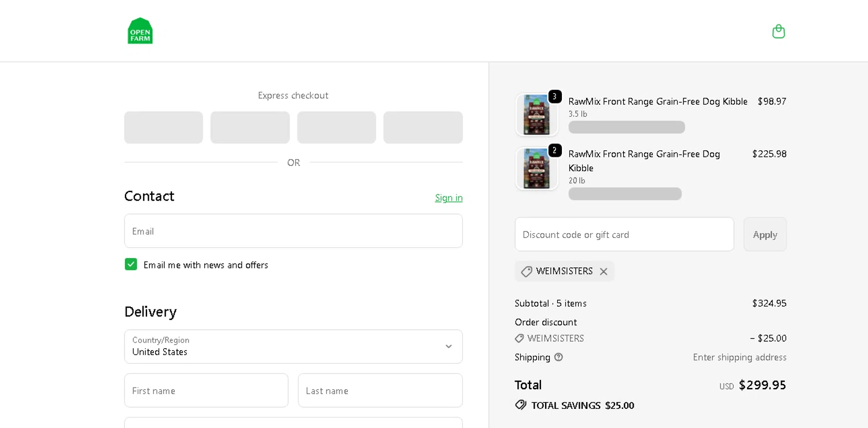Image resolution: width=868 pixels, height=428 pixels.
Task: Click the tag icon in WEIMSISTERS chip
Action: [526, 271]
